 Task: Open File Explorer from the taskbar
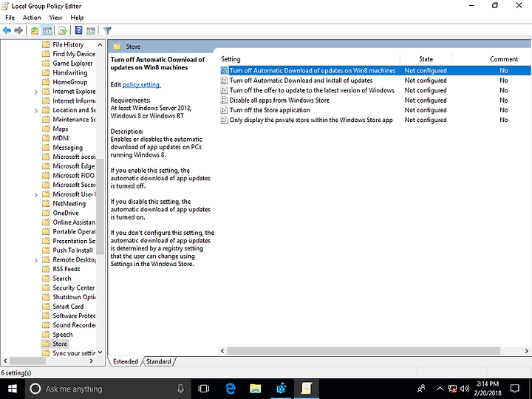[255, 389]
